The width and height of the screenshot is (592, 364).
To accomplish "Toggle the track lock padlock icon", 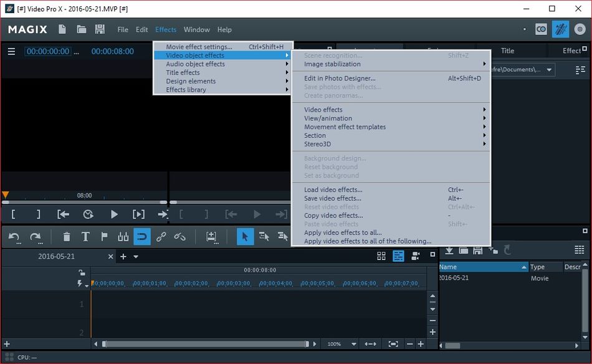I will pos(82,272).
